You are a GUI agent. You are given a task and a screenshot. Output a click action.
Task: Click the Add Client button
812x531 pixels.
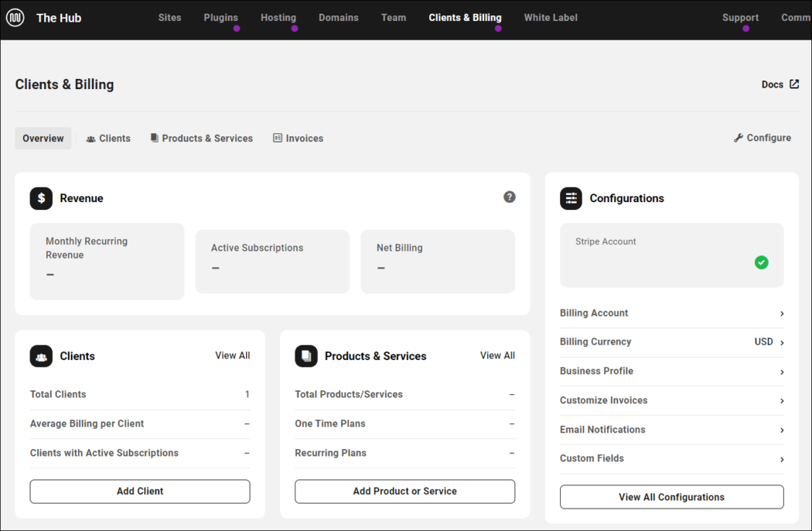point(139,492)
